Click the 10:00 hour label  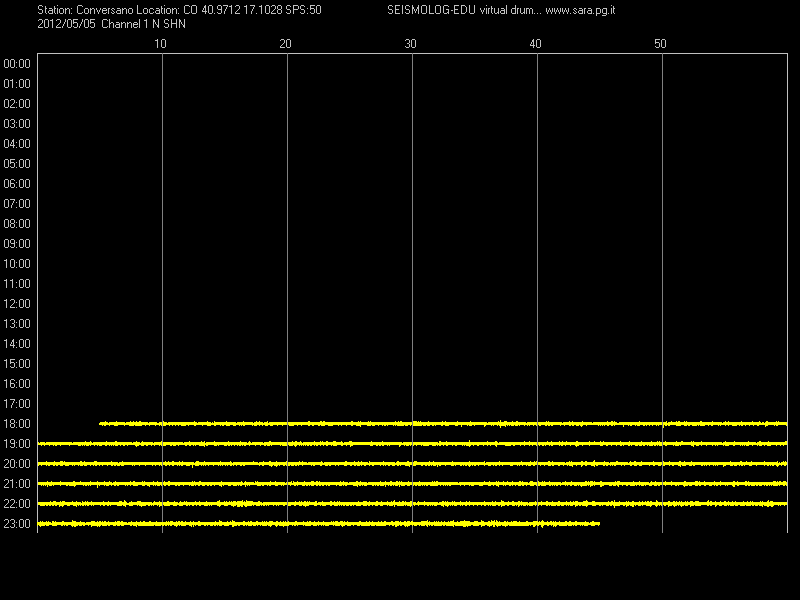pos(17,264)
